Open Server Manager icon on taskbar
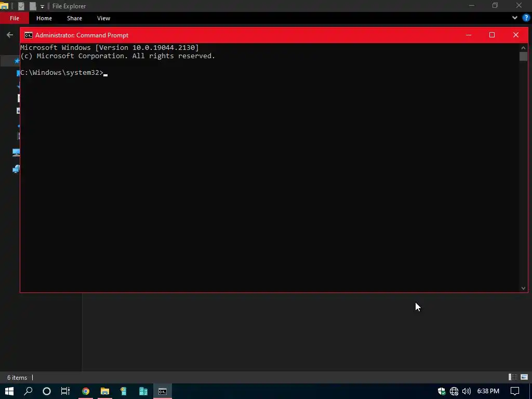Screen dimensions: 532x399 tap(143, 391)
